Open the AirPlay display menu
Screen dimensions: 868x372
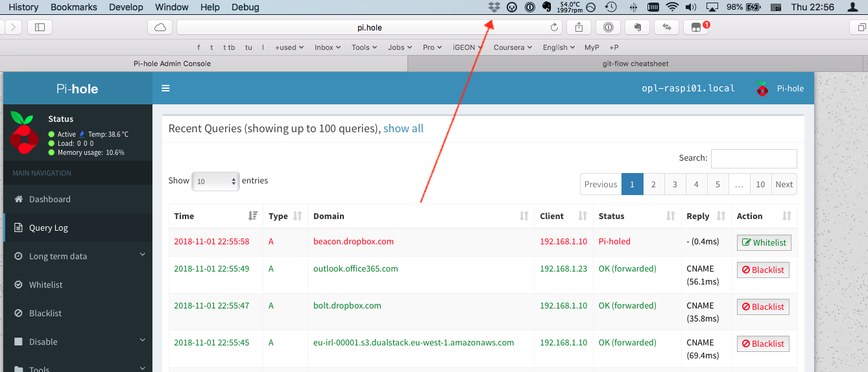click(712, 7)
